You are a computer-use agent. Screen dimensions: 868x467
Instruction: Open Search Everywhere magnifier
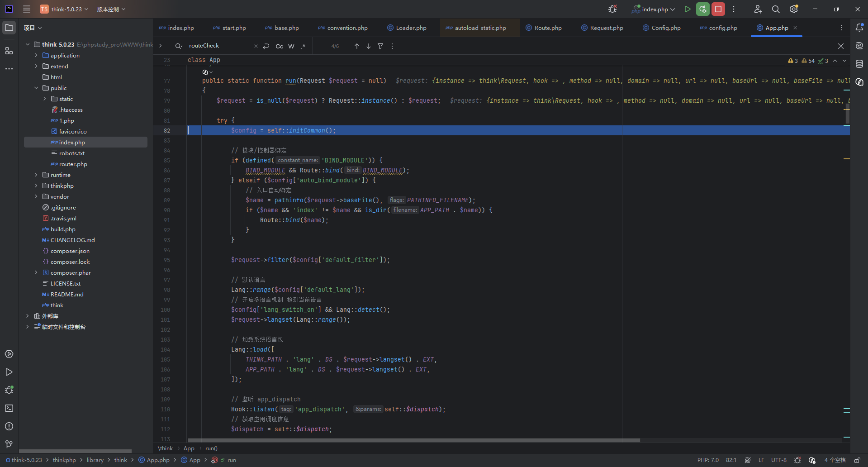pyautogui.click(x=776, y=9)
